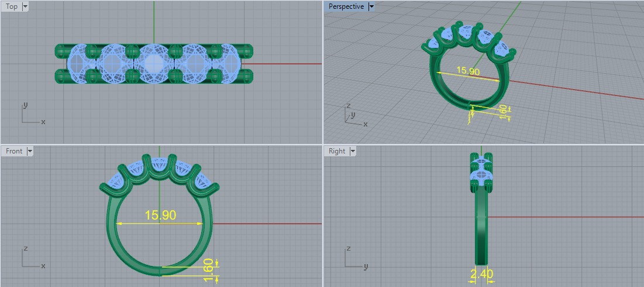
Task: Open the Front viewport dropdown arrow
Action: (x=30, y=151)
